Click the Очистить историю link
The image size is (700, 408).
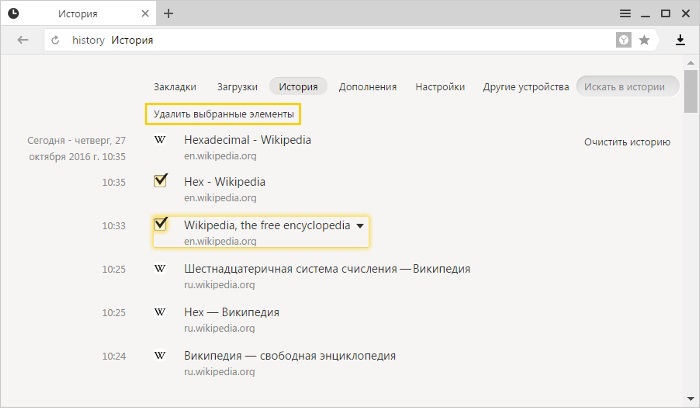(x=627, y=142)
